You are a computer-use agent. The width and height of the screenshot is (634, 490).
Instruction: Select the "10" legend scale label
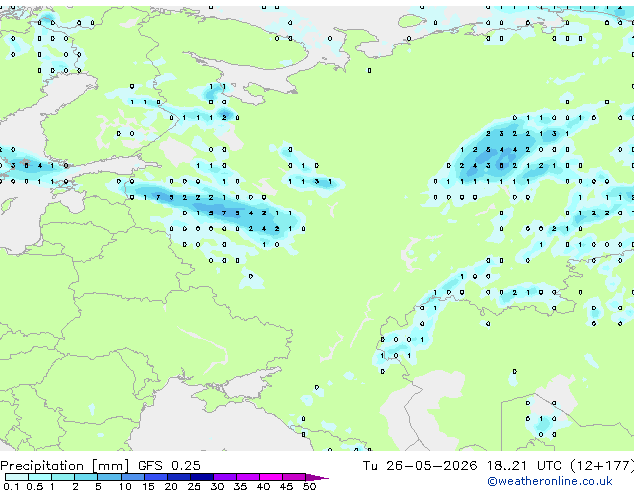[125, 486]
